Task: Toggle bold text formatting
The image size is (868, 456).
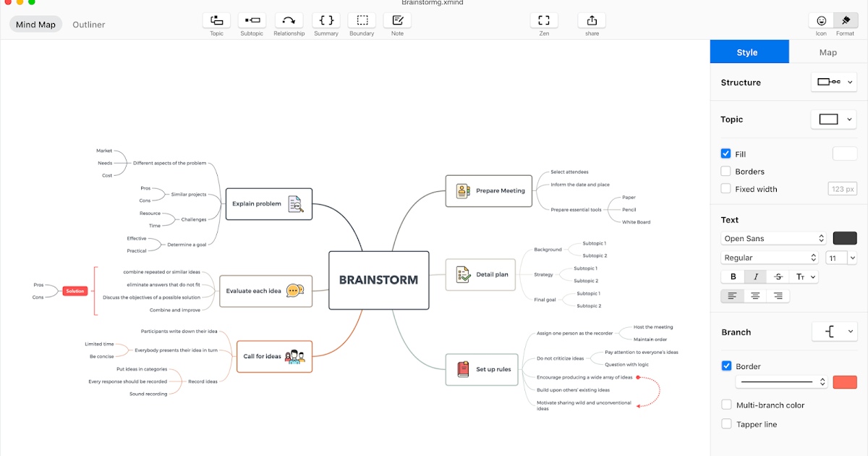Action: pyautogui.click(x=733, y=276)
